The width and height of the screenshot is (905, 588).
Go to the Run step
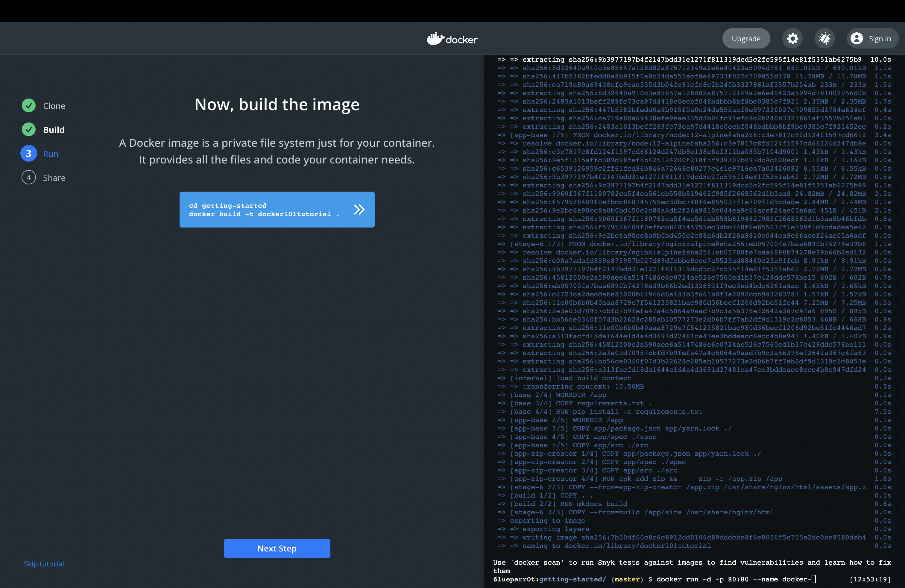click(x=51, y=154)
